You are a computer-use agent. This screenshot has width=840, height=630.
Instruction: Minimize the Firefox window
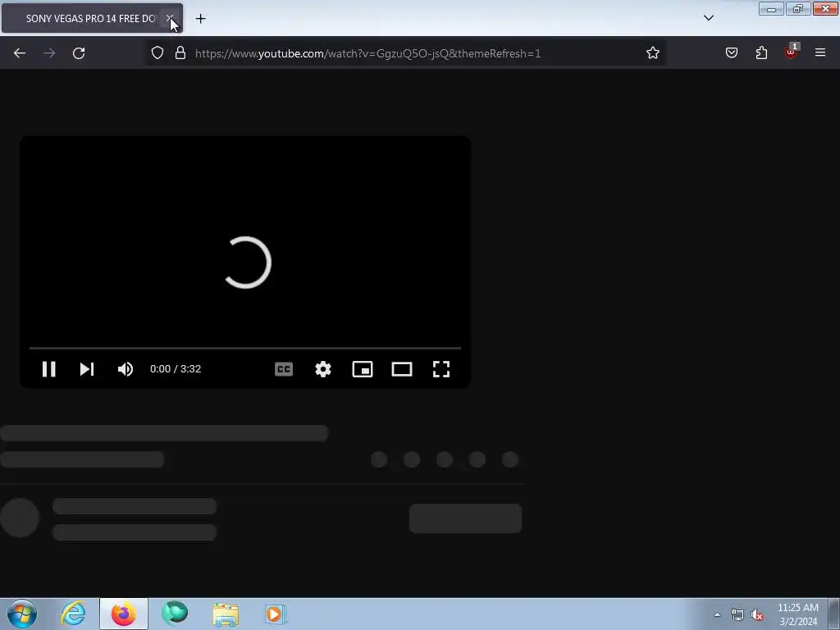click(771, 9)
